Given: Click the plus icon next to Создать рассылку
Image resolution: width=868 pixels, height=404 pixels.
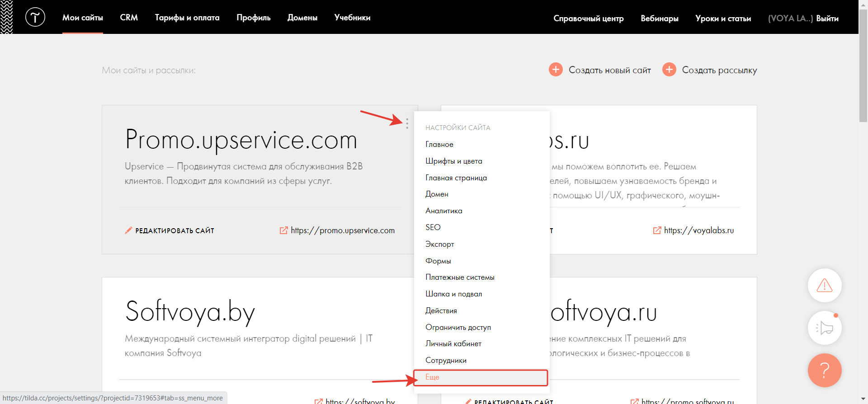Looking at the screenshot, I should click(669, 70).
